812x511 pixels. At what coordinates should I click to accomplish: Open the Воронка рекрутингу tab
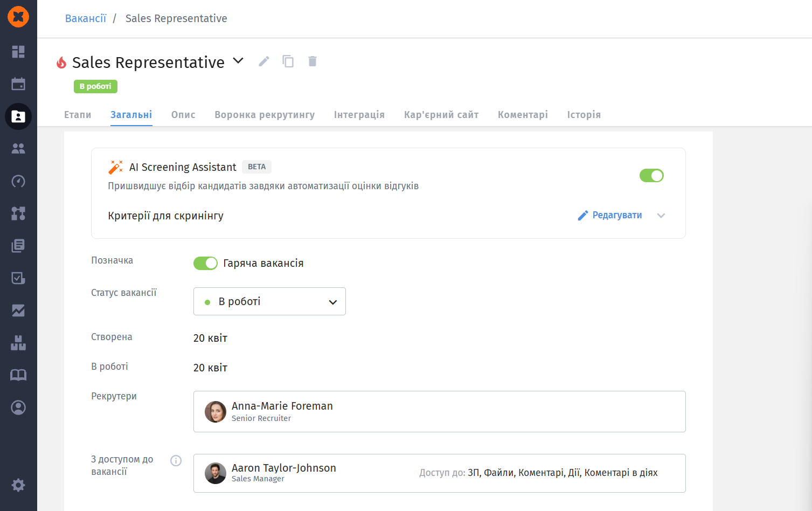265,115
